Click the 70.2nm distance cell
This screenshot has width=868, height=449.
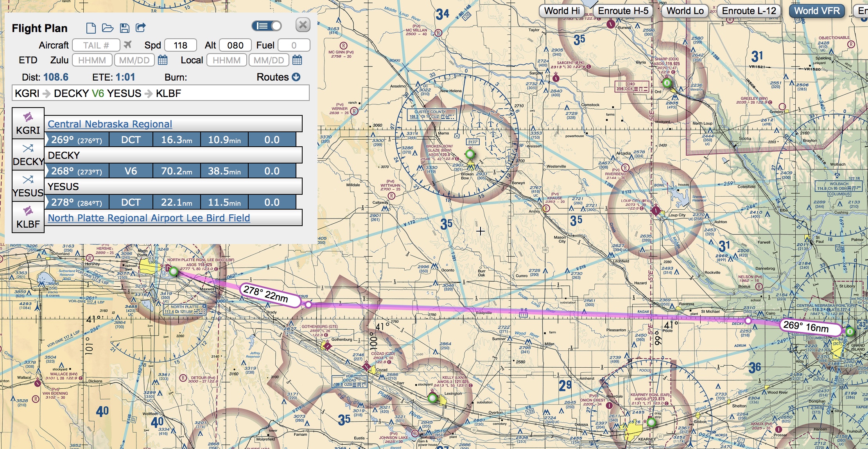(x=176, y=171)
